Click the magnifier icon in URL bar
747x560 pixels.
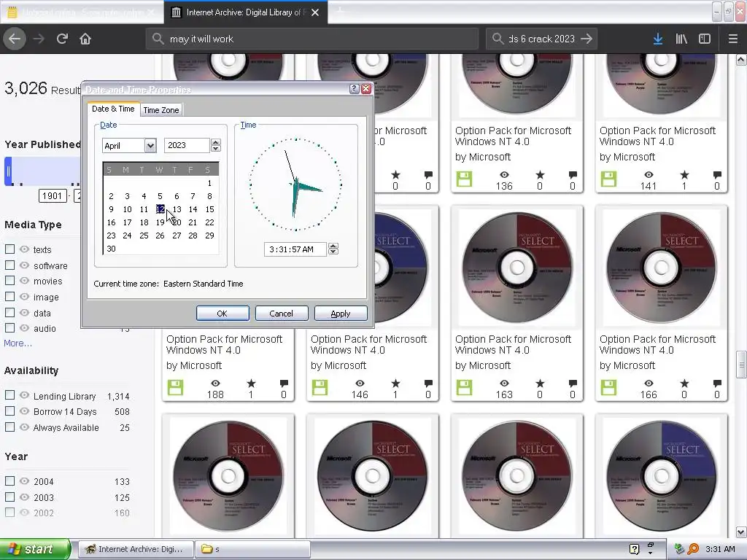(158, 39)
